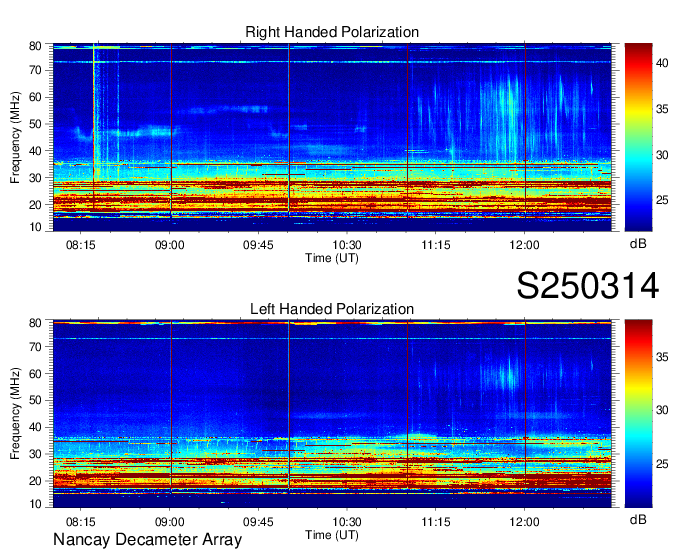Click the 30 MHz tick of Left Handed plot

pyautogui.click(x=35, y=454)
